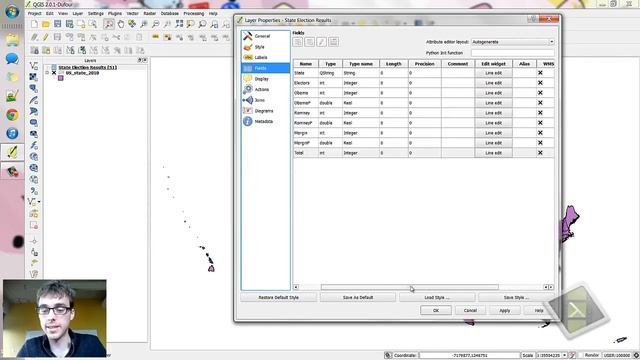Open the Processing menu
Image resolution: width=640 pixels, height=360 pixels.
click(x=193, y=13)
